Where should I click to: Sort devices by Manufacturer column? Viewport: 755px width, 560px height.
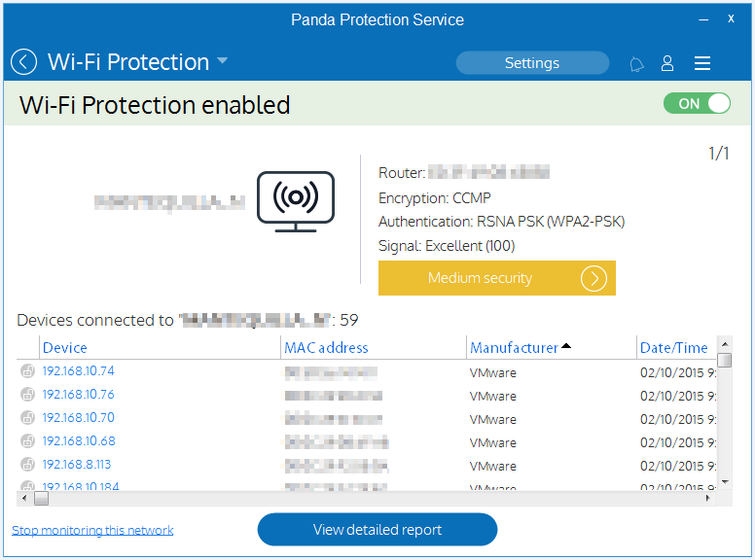pos(514,348)
